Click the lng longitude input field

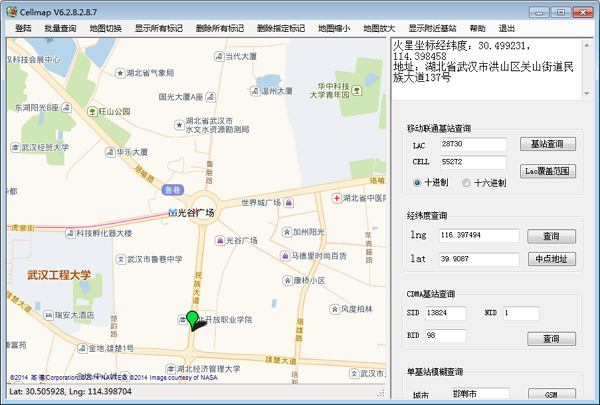pos(479,235)
